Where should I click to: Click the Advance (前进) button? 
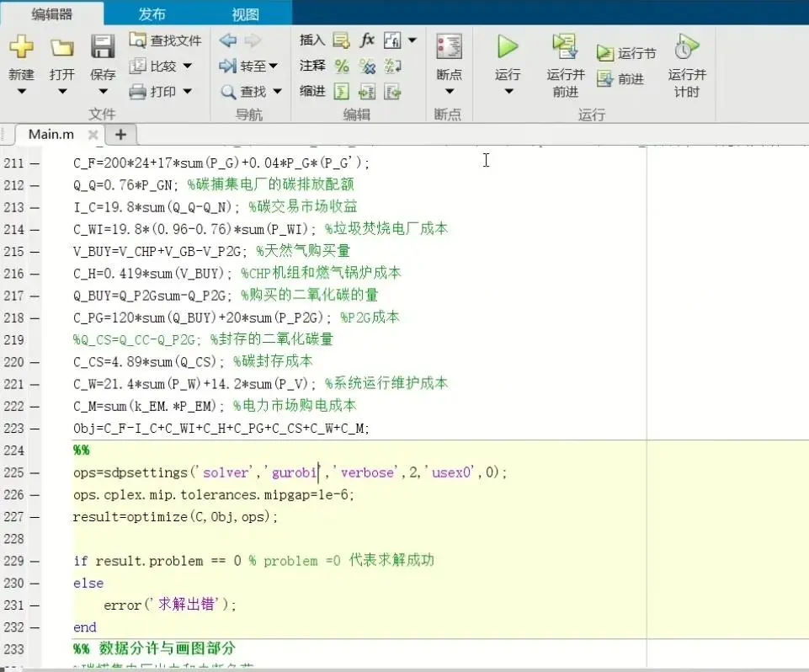[x=620, y=79]
